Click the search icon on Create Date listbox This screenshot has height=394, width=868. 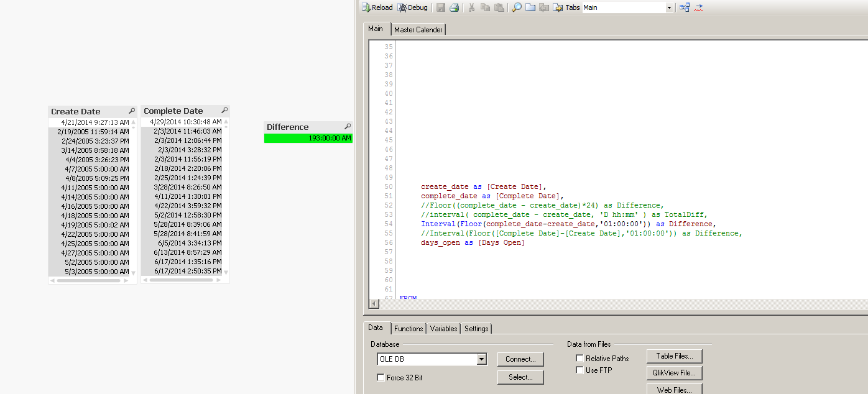coord(132,111)
